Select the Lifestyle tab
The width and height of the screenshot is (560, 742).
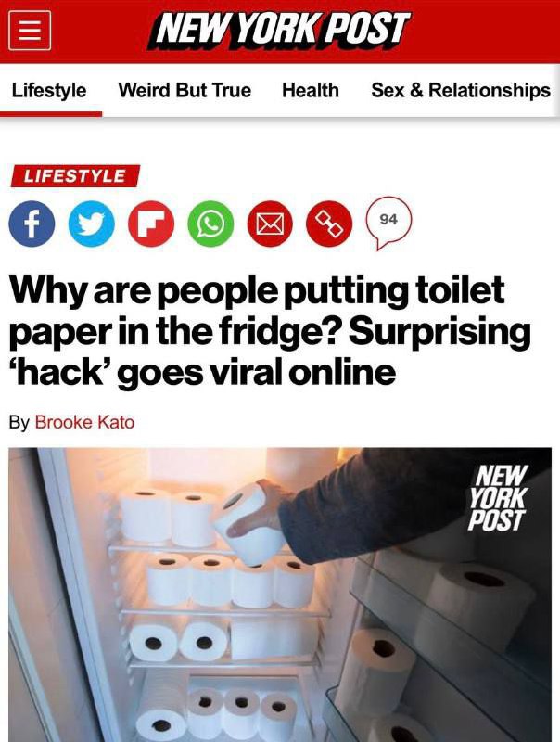pyautogui.click(x=49, y=90)
